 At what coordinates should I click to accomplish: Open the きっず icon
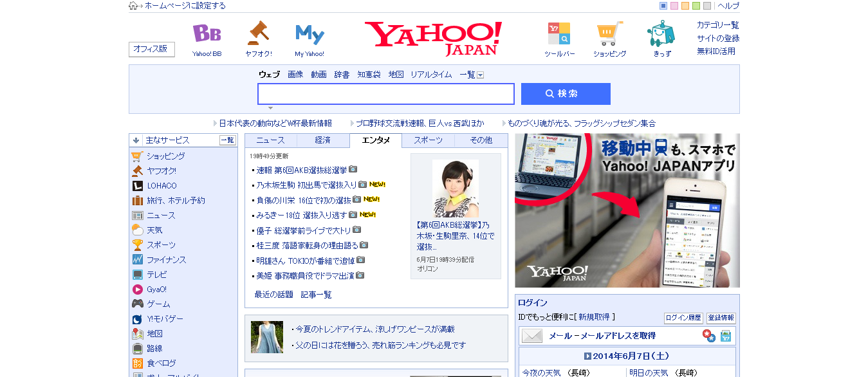tap(661, 33)
